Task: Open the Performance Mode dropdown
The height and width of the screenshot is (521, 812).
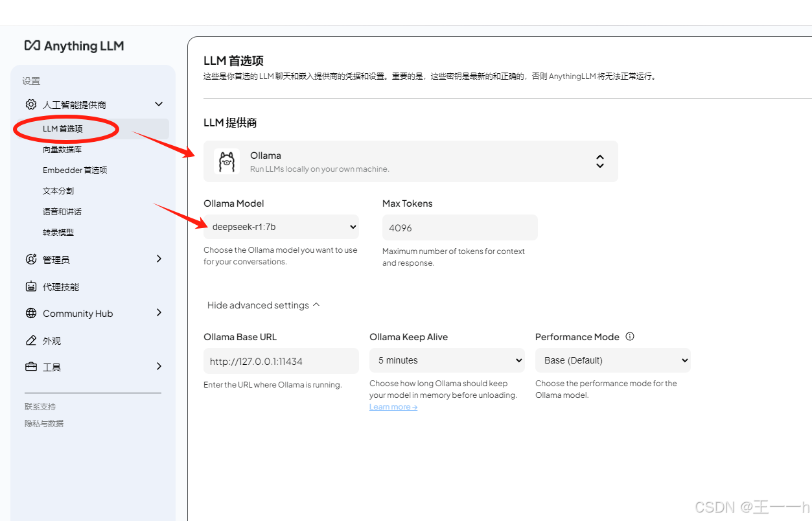Action: pos(613,360)
